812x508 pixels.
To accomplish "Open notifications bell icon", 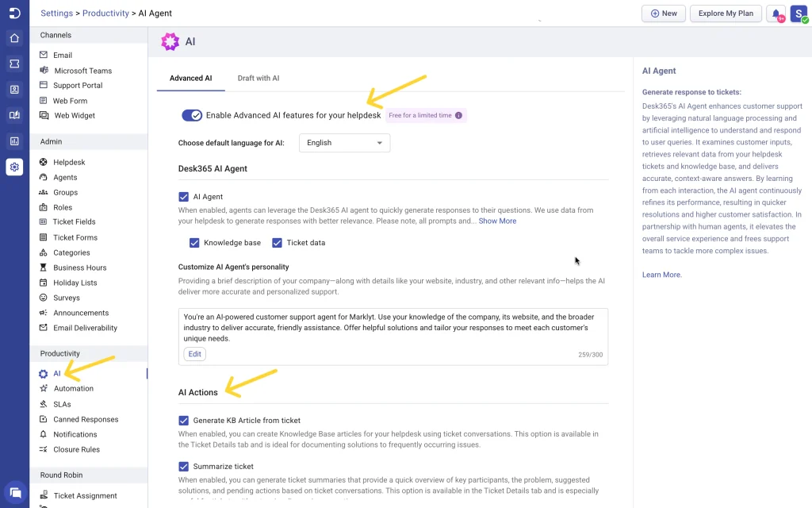I will click(x=776, y=14).
